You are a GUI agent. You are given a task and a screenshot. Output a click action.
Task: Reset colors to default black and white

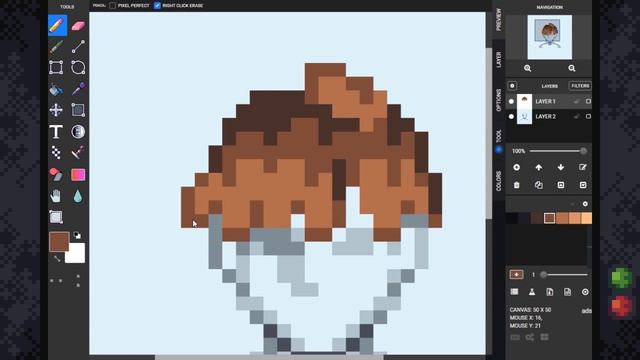coord(77,236)
